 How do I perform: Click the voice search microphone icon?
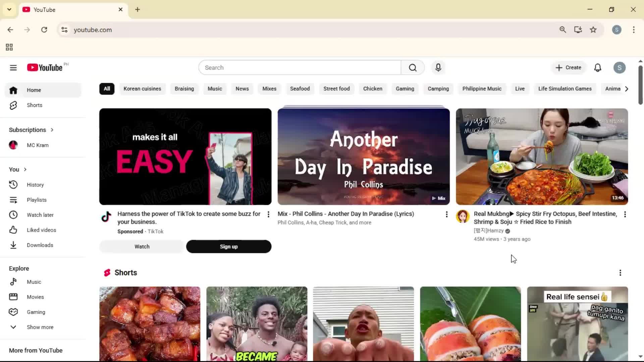(438, 68)
